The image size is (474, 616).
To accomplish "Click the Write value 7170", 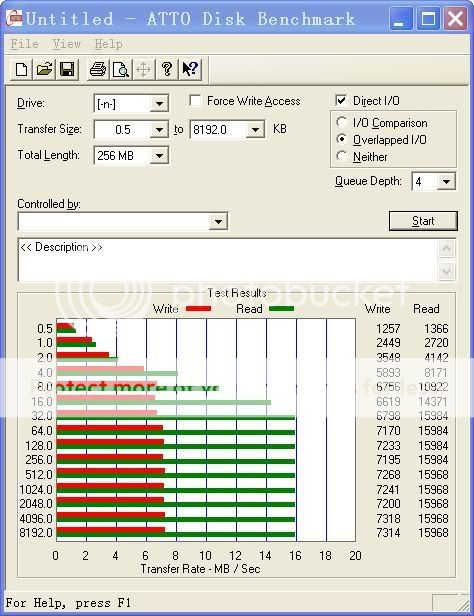I will [388, 431].
